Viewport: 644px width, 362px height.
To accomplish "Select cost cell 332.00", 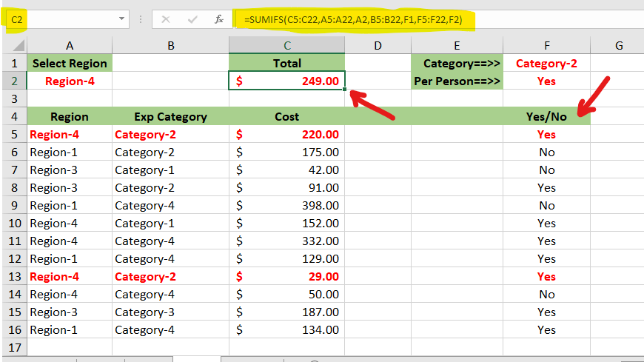I will [x=286, y=241].
